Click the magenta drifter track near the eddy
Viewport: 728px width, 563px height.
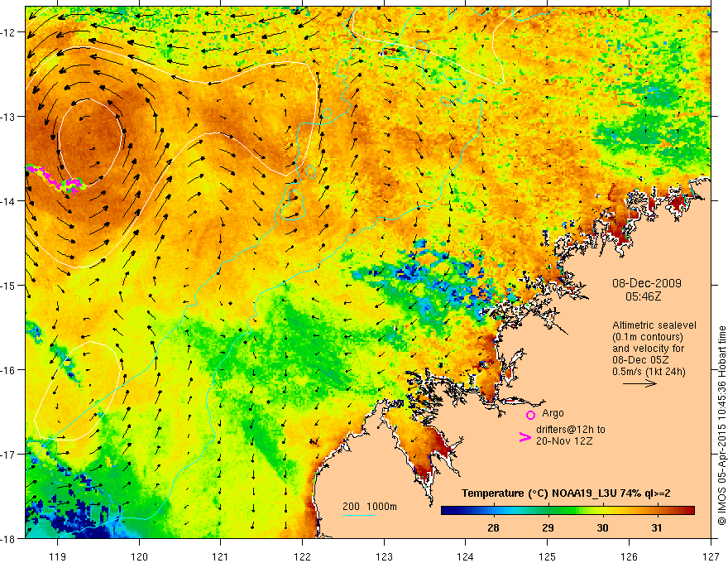coord(55,178)
